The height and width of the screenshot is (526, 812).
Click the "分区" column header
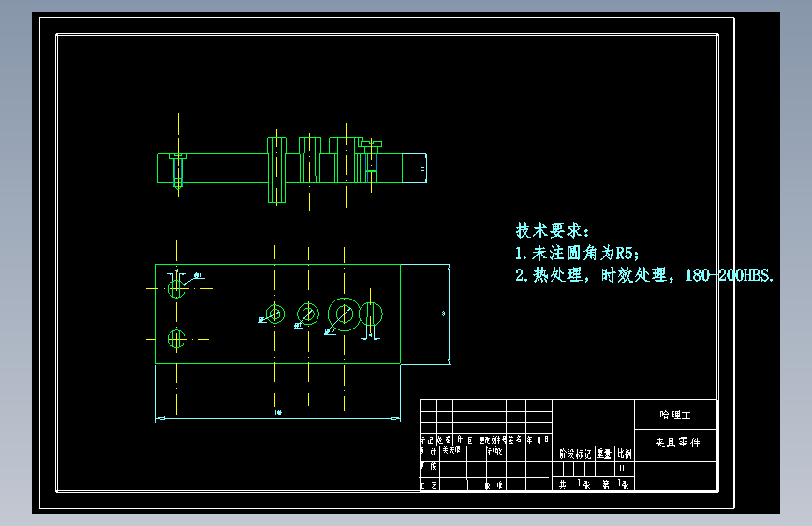coord(465,440)
